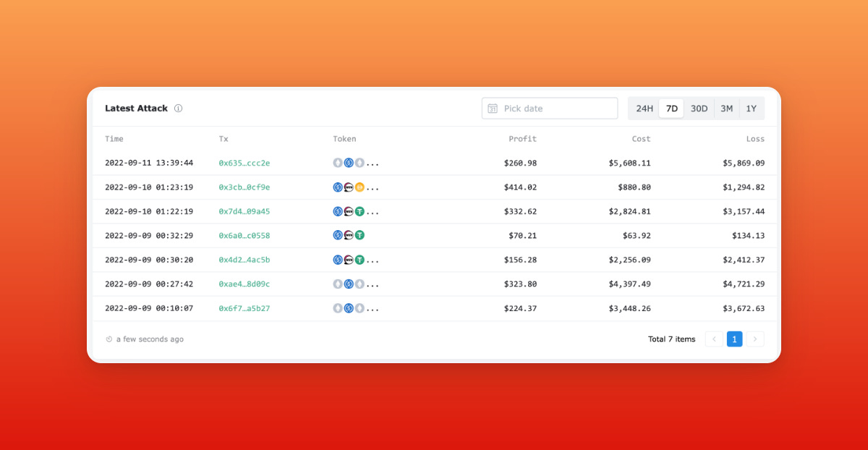The height and width of the screenshot is (450, 868).
Task: Click the profit value $156.28
Action: (520, 260)
